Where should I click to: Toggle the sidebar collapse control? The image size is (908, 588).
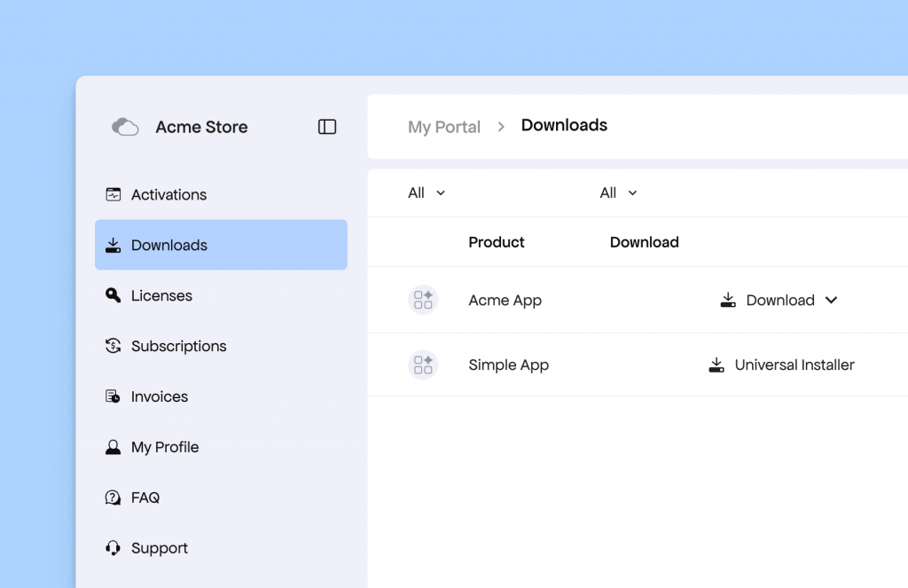coord(326,127)
